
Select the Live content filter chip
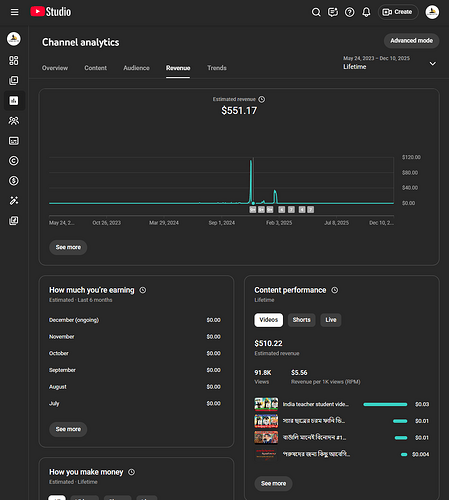click(x=331, y=320)
